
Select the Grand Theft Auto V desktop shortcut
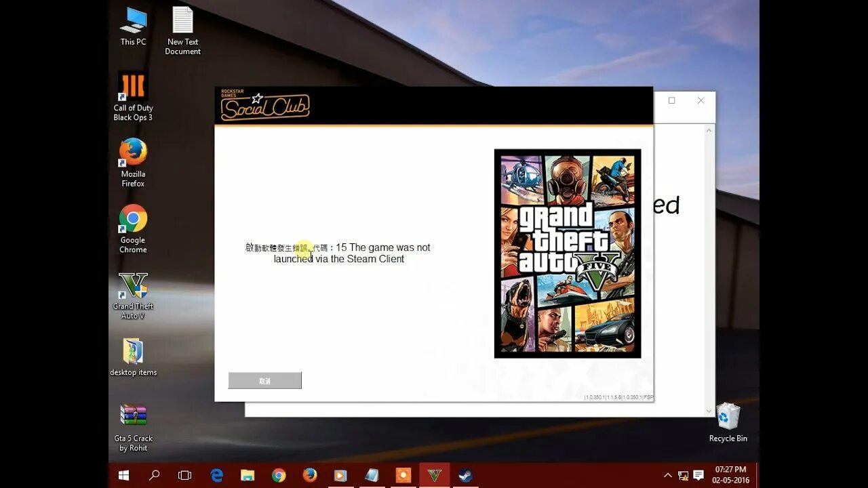coord(133,296)
